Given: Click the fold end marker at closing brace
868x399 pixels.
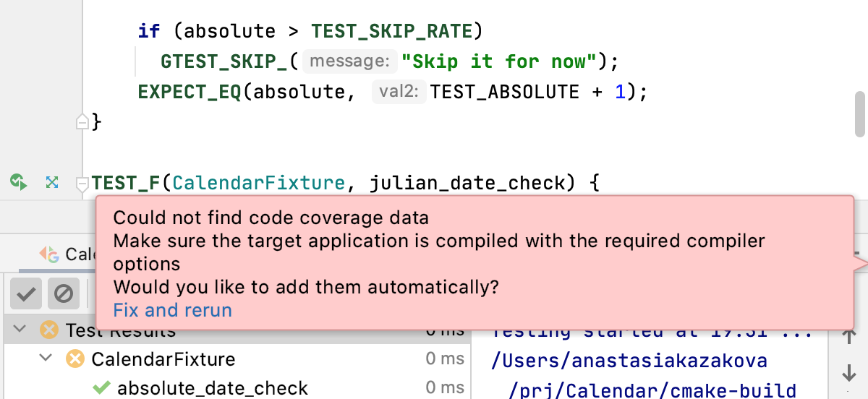Looking at the screenshot, I should click(x=82, y=121).
